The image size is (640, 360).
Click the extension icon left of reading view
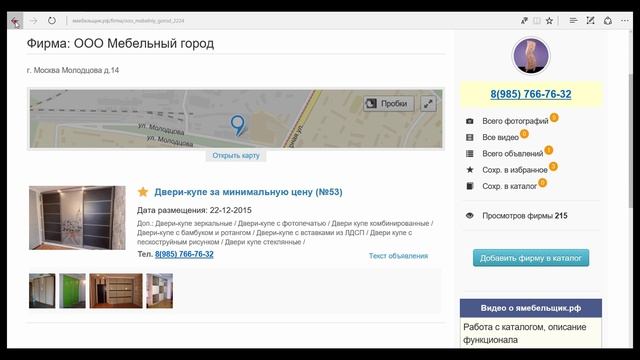click(x=524, y=20)
